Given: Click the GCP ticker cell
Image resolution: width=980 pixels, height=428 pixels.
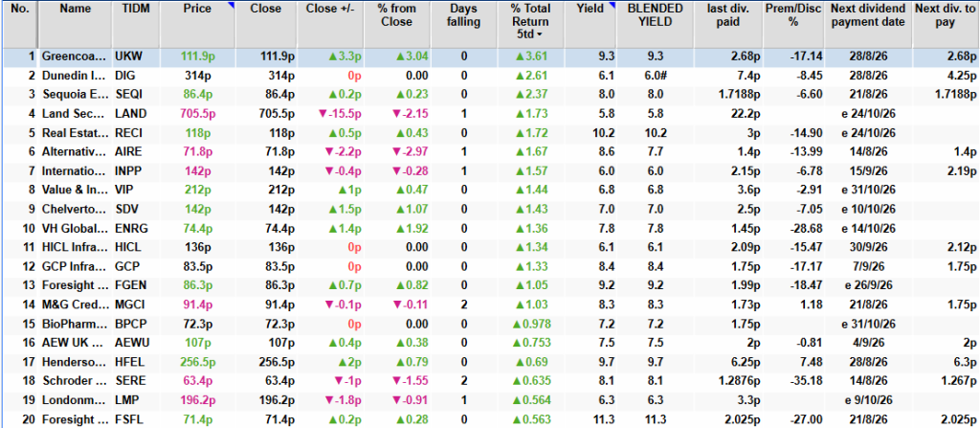Looking at the screenshot, I should tap(125, 265).
